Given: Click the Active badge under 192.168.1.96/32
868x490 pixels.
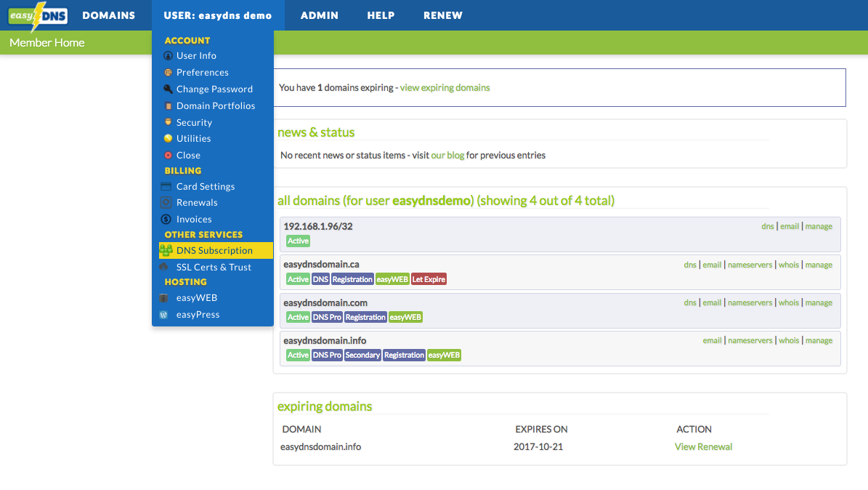Looking at the screenshot, I should pyautogui.click(x=298, y=241).
